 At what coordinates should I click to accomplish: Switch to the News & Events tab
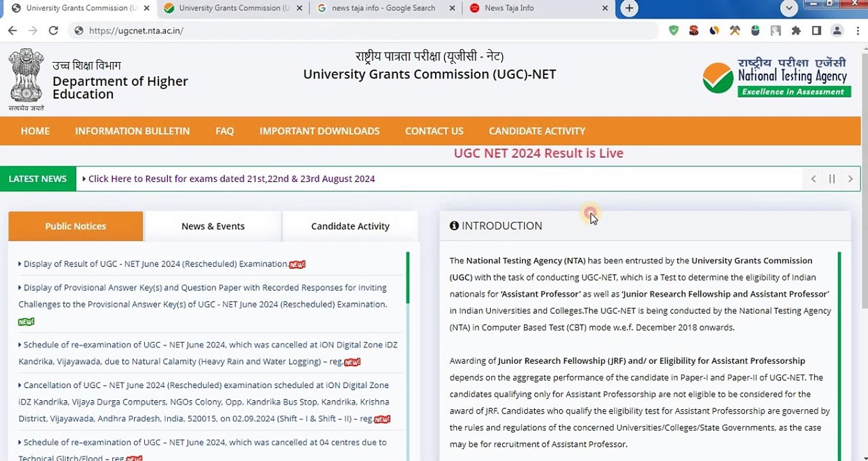213,226
